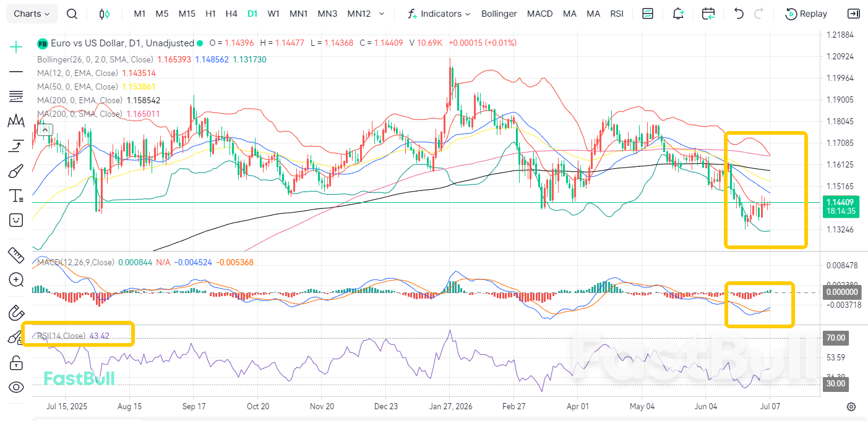The width and height of the screenshot is (868, 421).
Task: Expand more timeframes chevron after MN12
Action: click(381, 14)
